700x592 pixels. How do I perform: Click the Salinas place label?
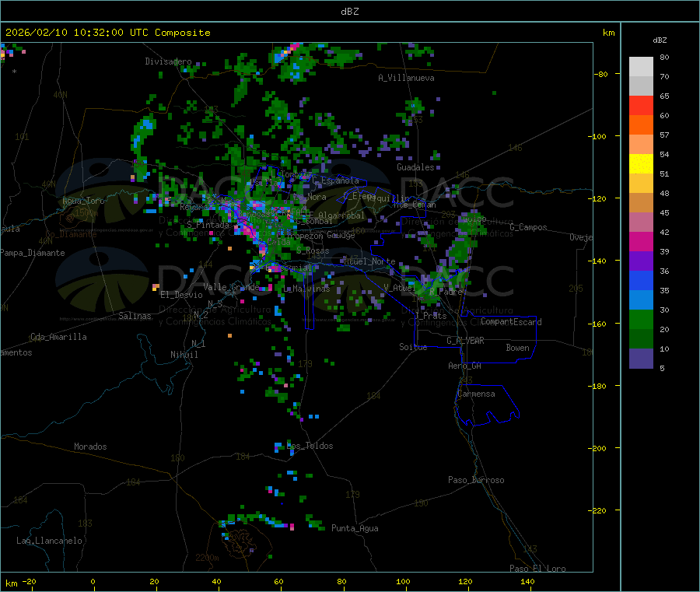[x=135, y=316]
